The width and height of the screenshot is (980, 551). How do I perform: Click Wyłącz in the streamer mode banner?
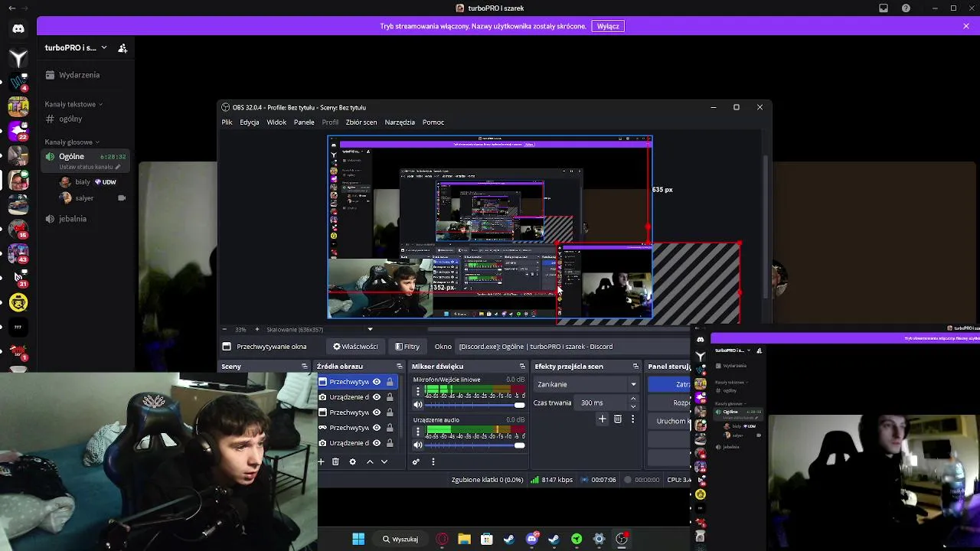tap(608, 26)
